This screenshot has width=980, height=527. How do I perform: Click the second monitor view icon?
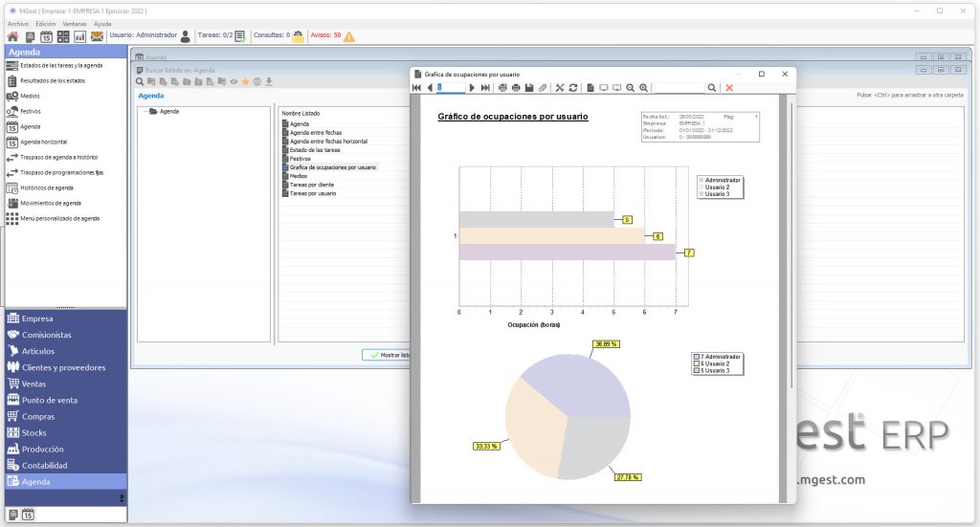coord(617,88)
